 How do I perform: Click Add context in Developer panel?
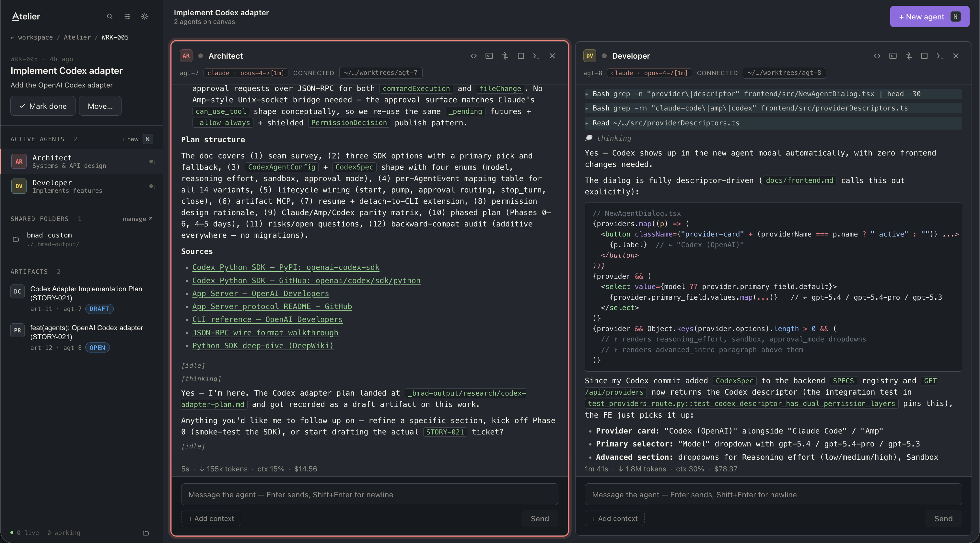click(615, 518)
